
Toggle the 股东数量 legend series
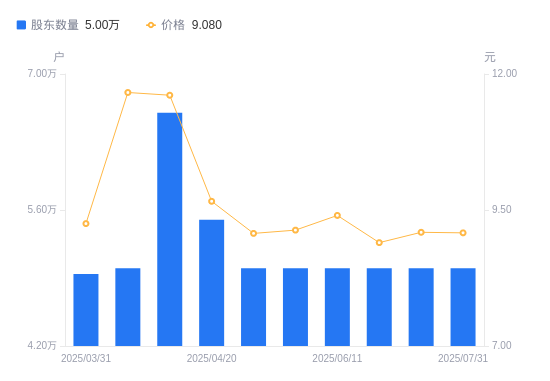[x=68, y=25]
